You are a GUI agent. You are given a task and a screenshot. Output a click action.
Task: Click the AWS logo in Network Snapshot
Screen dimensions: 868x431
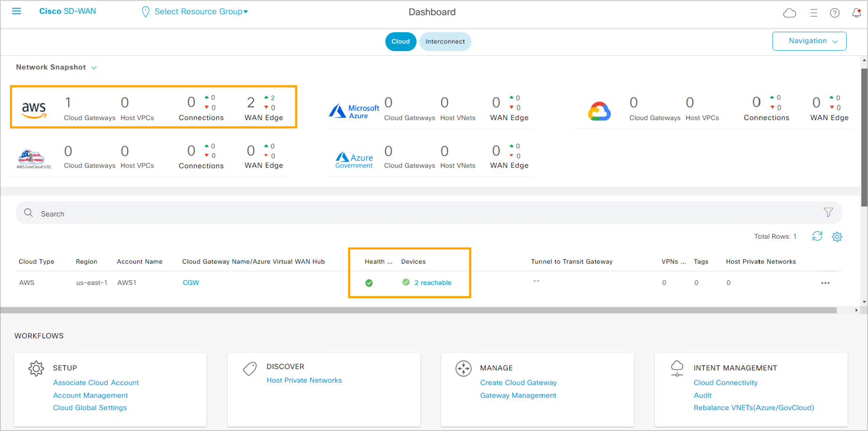pyautogui.click(x=34, y=110)
